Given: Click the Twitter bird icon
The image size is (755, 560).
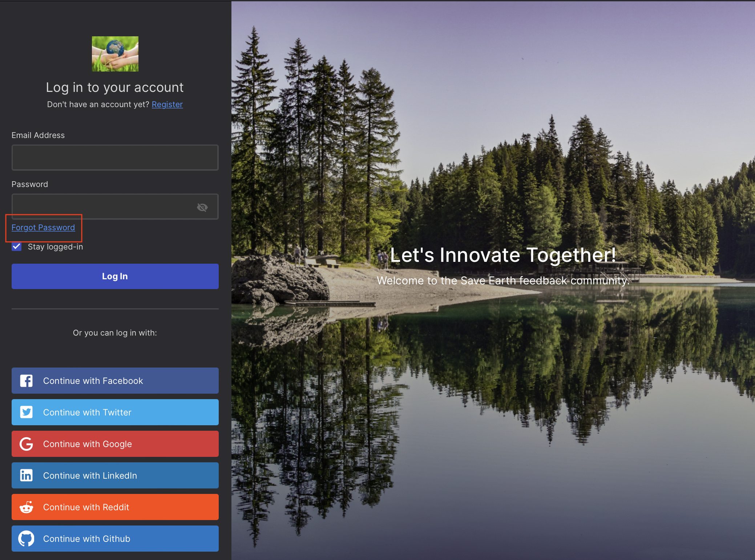Looking at the screenshot, I should tap(27, 412).
